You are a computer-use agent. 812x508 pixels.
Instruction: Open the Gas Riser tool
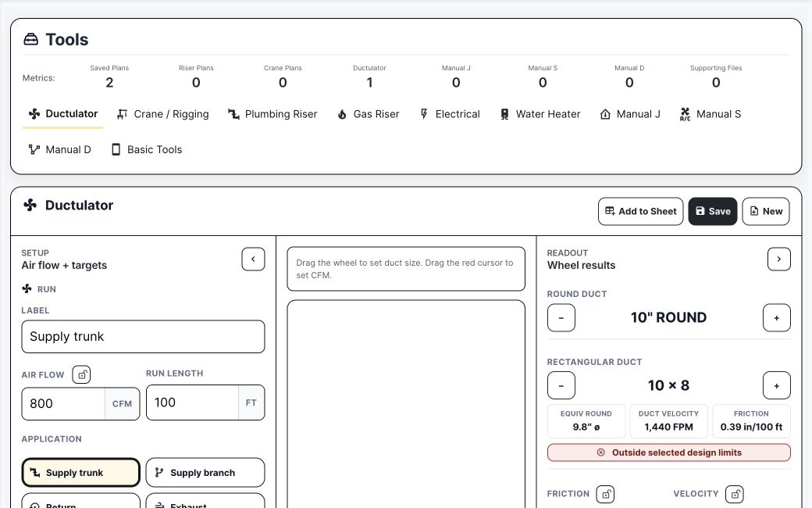(368, 114)
